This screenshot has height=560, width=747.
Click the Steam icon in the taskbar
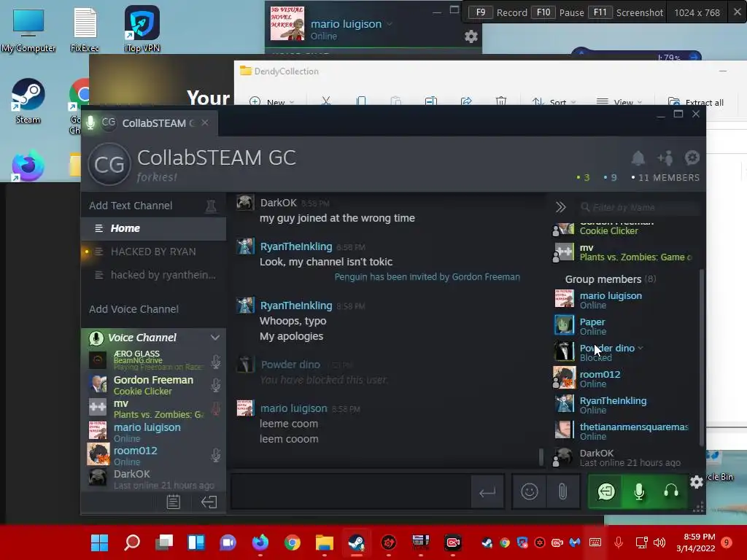356,542
